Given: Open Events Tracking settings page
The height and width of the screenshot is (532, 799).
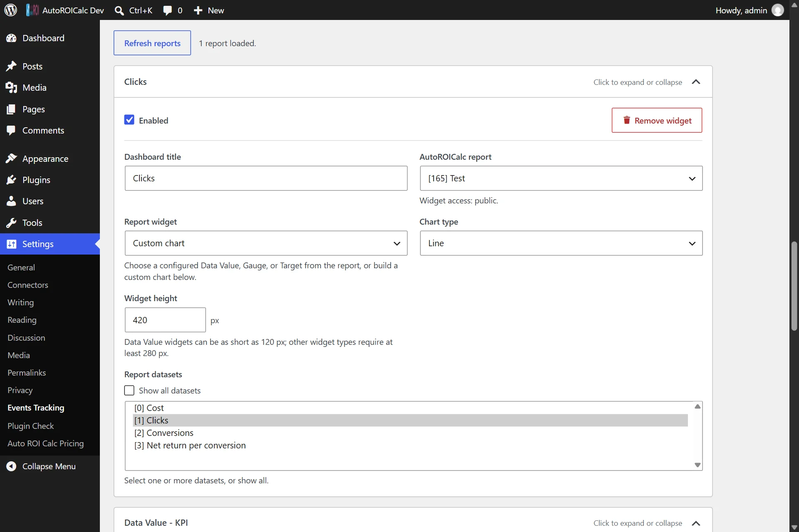Looking at the screenshot, I should (x=36, y=408).
